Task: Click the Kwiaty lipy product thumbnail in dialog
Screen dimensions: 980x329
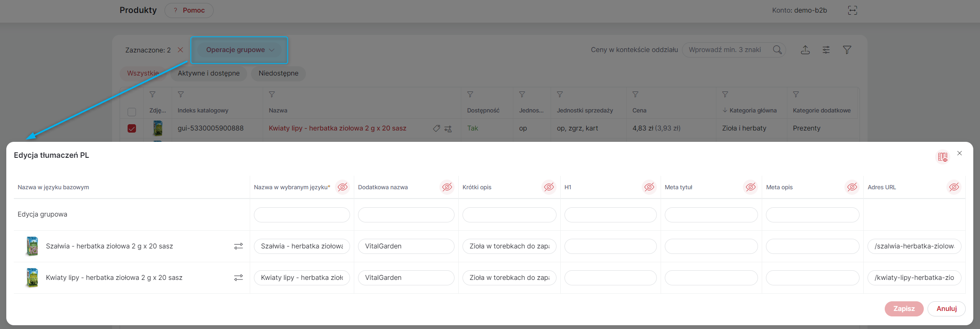Action: 32,278
